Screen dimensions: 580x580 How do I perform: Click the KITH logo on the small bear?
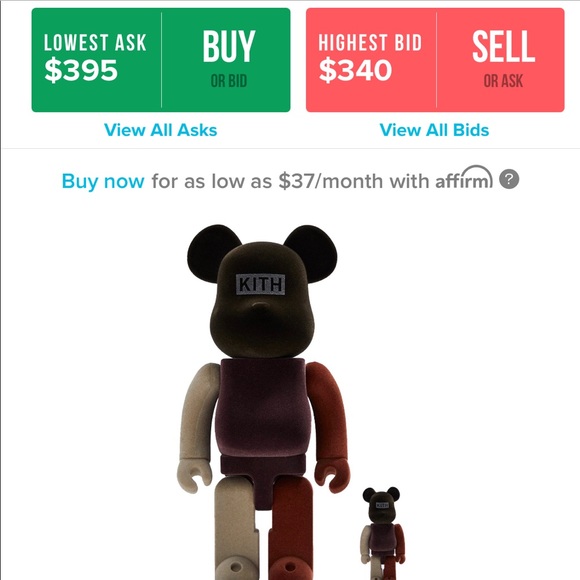click(x=382, y=505)
